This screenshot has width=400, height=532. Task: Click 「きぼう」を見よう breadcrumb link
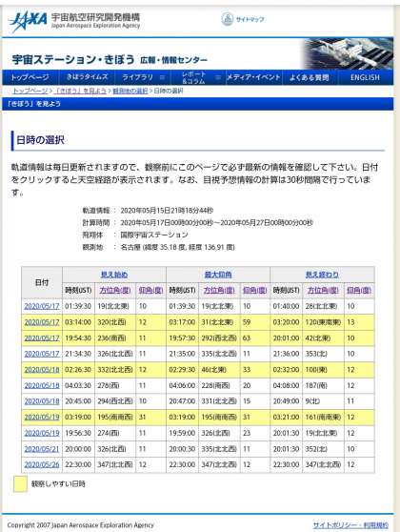click(x=80, y=91)
